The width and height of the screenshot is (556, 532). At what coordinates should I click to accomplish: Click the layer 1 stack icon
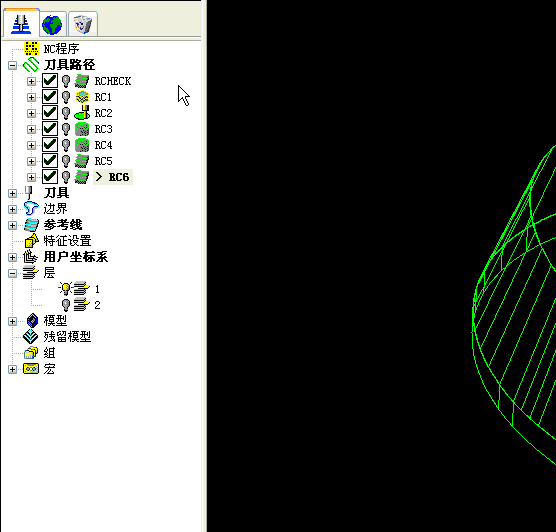tap(82, 289)
